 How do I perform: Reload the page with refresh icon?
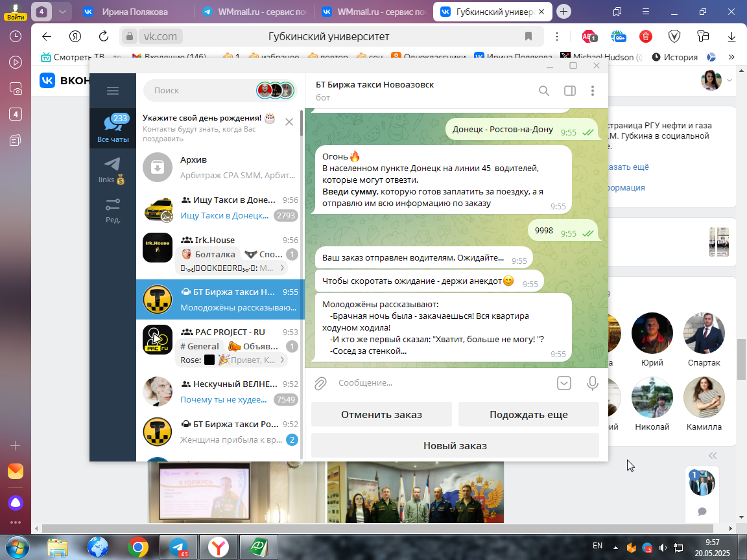tap(103, 36)
